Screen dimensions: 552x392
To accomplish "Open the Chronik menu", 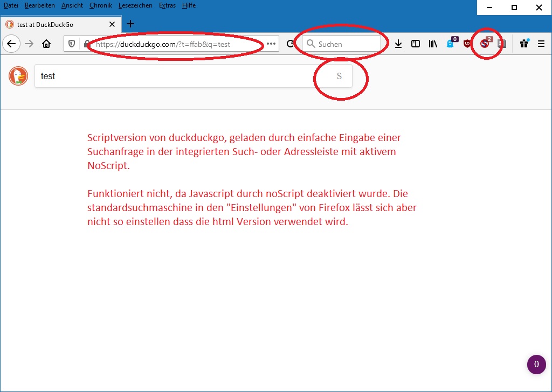I will tap(101, 5).
